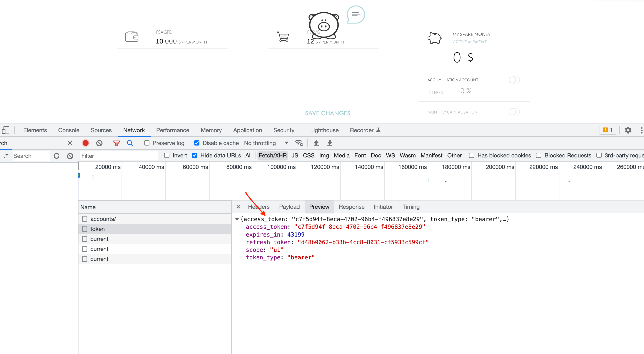Close the request details pane
This screenshot has width=644, height=354.
pos(238,207)
